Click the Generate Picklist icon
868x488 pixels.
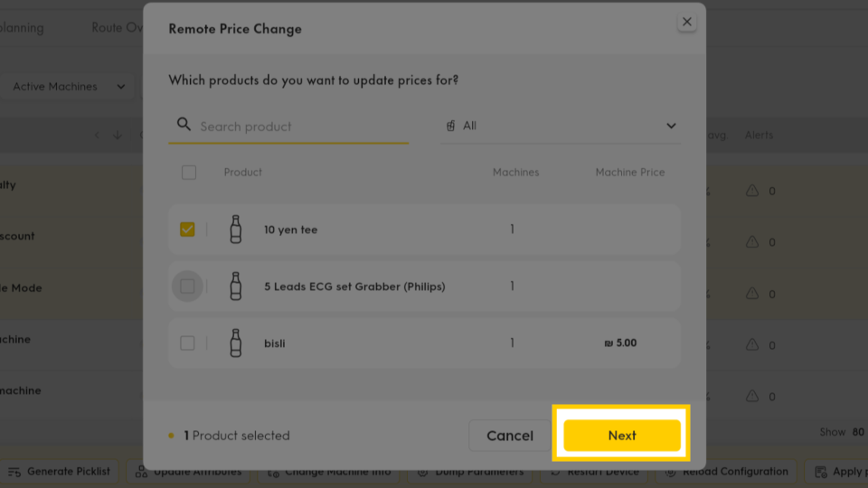pyautogui.click(x=14, y=472)
